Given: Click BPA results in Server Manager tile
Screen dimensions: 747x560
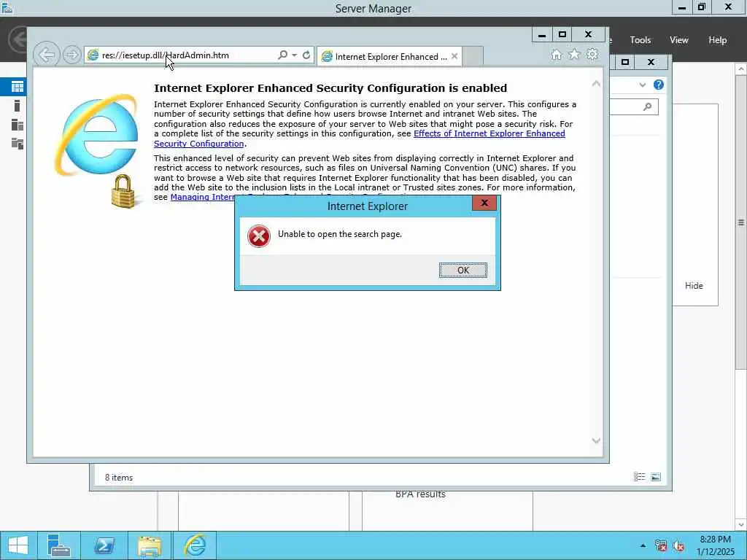Looking at the screenshot, I should point(420,494).
